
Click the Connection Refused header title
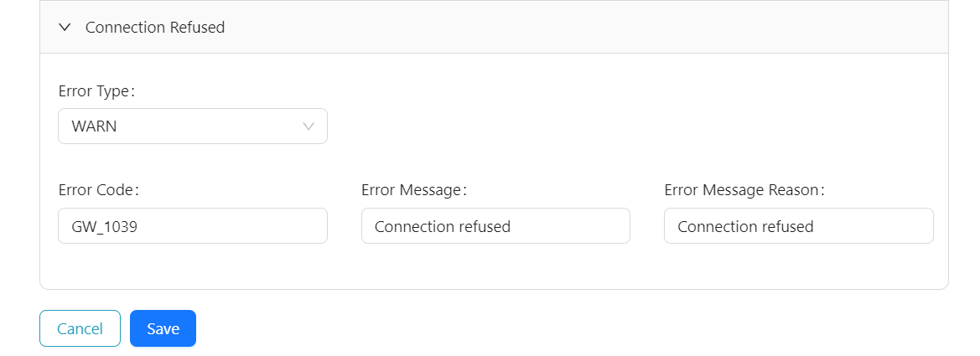tap(155, 28)
